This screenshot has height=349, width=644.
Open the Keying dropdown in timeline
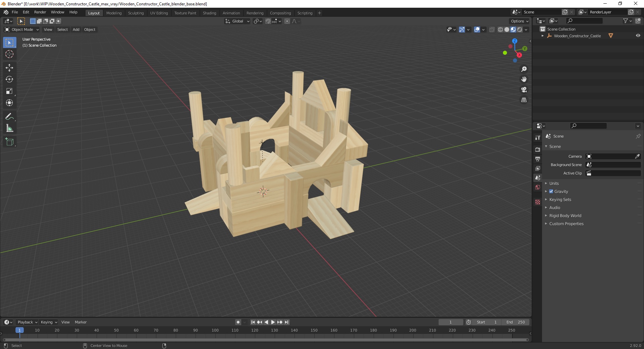pos(49,322)
